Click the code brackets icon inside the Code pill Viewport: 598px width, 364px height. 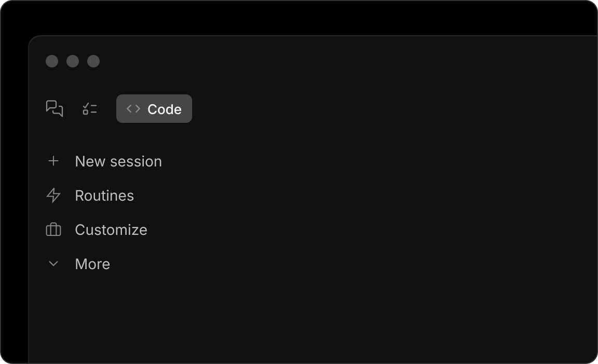133,108
